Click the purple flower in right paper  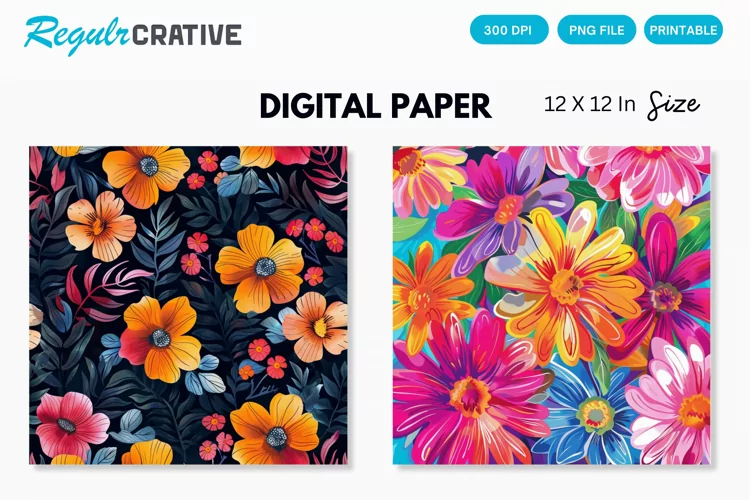(507, 208)
